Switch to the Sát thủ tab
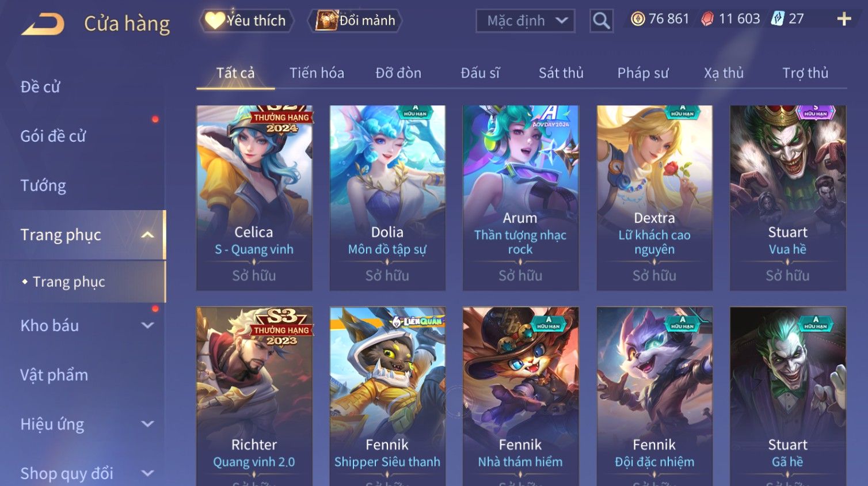Screen dimensions: 868x486 point(561,73)
